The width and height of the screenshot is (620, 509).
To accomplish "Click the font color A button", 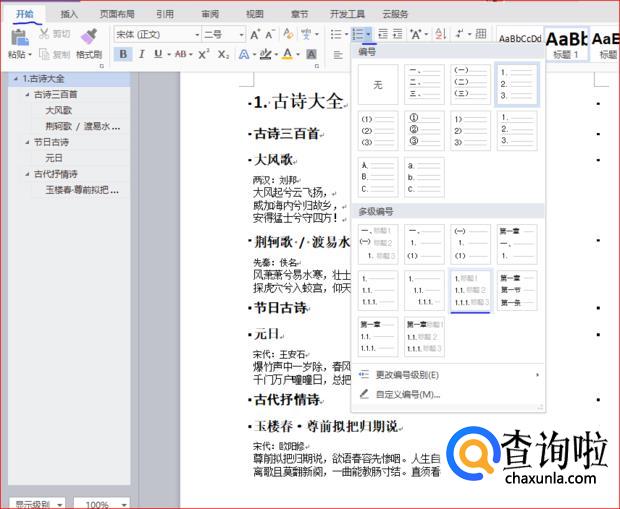I will 288,54.
